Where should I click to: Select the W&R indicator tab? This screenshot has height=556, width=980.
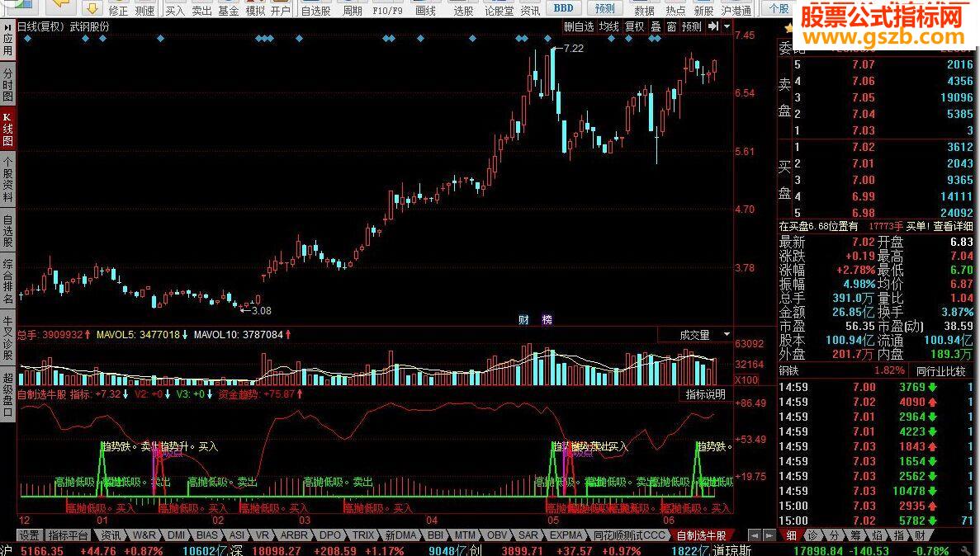click(x=144, y=535)
